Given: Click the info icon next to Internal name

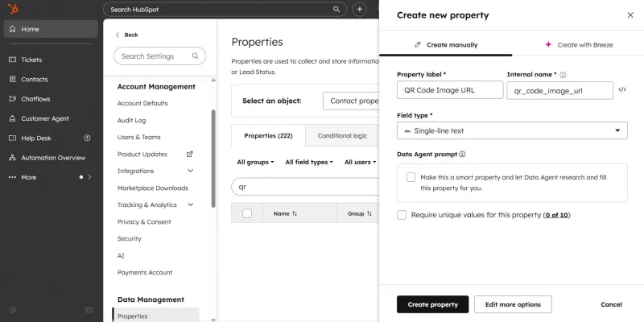Looking at the screenshot, I should click(563, 75).
